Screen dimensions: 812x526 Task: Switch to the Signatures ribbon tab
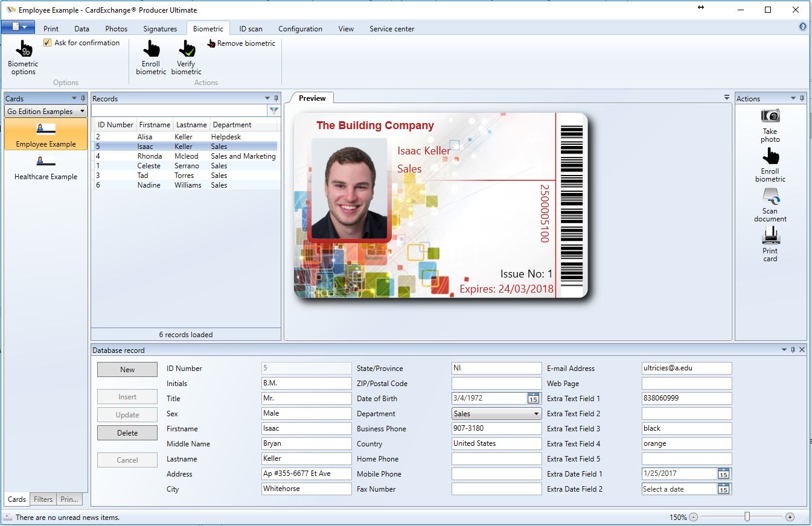click(160, 28)
